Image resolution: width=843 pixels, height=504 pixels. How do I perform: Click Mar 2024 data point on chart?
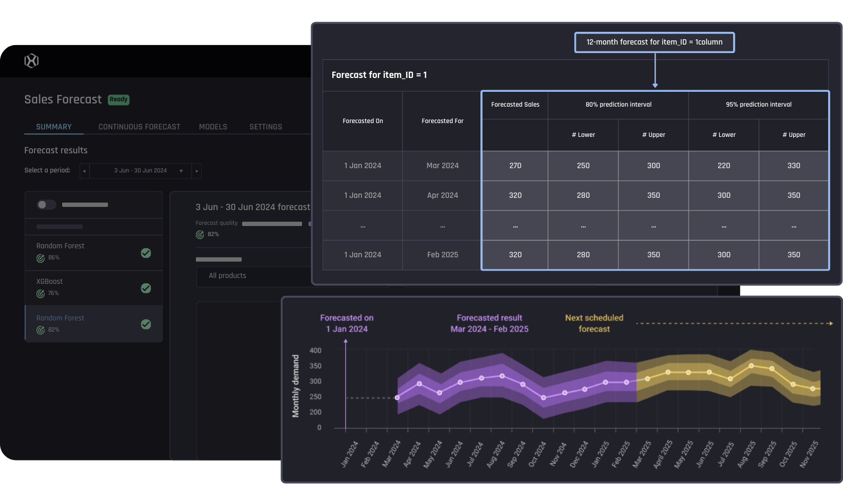point(398,397)
